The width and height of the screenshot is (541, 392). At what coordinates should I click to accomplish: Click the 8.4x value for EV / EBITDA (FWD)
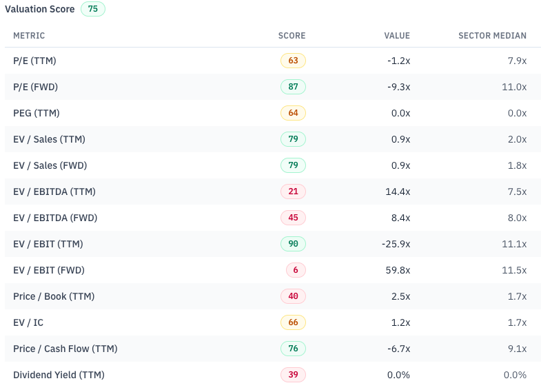tap(400, 218)
